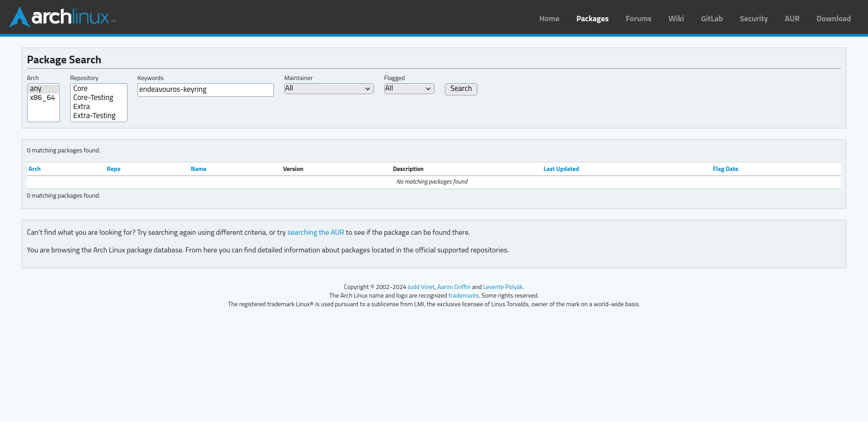868x422 pixels.
Task: Go to Forums in navigation
Action: [x=638, y=19]
